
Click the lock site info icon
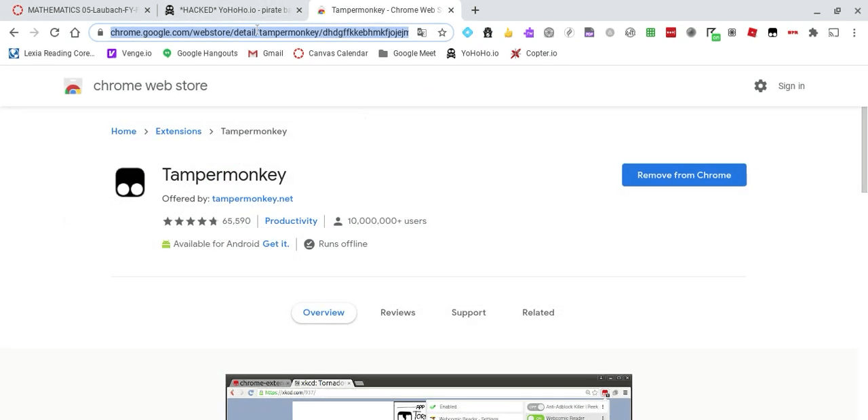[100, 33]
